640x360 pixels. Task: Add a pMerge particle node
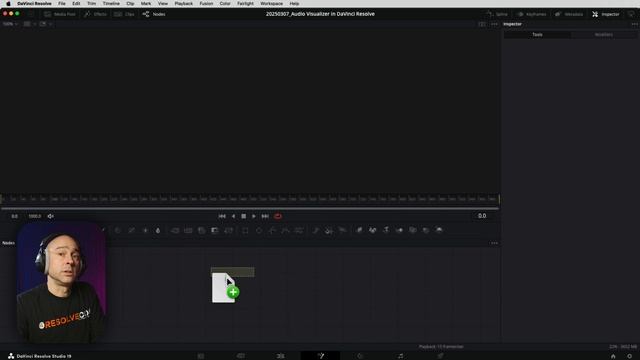(x=329, y=231)
